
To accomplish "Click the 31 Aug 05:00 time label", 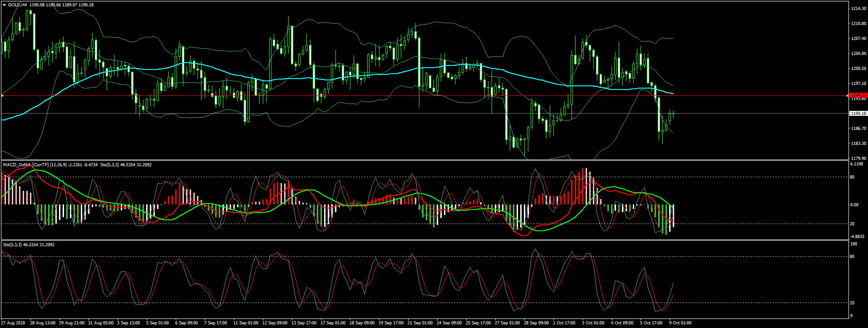I will coord(101,323).
